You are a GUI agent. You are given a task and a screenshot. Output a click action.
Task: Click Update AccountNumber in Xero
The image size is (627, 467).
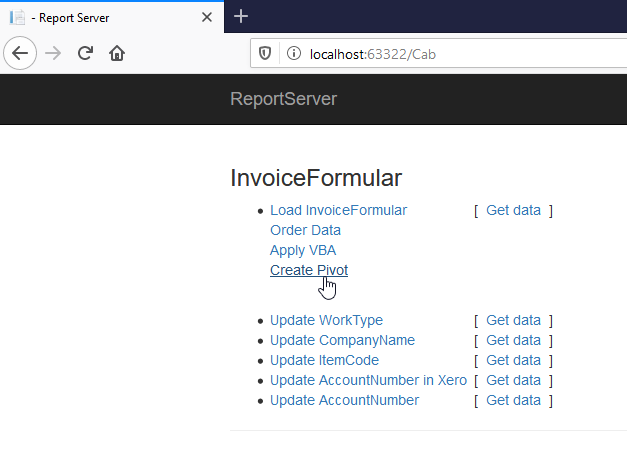(368, 380)
